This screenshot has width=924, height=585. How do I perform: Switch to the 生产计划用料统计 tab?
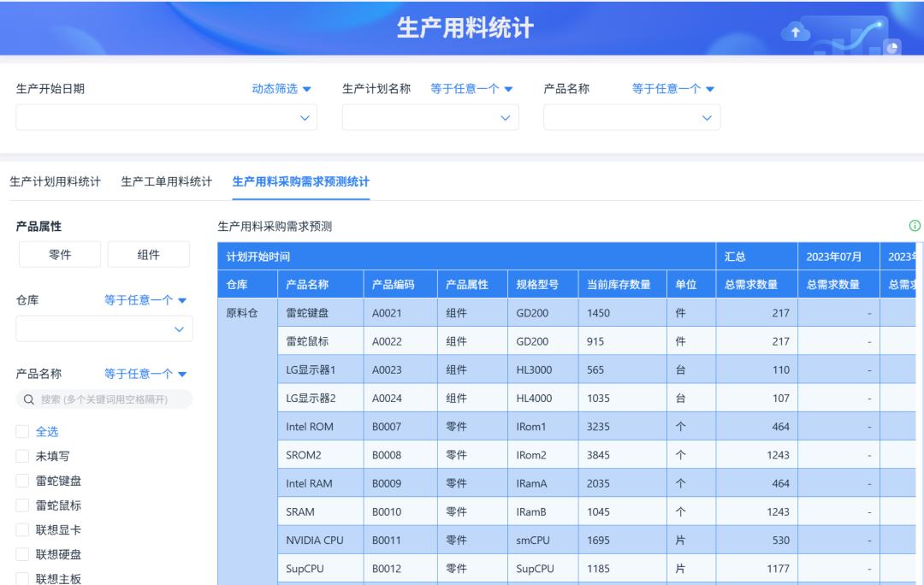55,181
